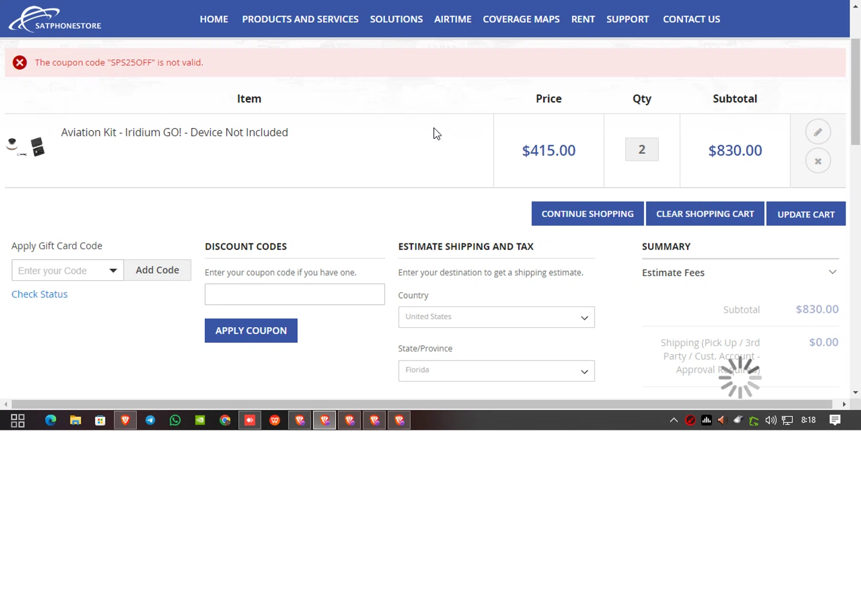Open the COVERAGE MAPS menu
The image size is (861, 616).
521,19
